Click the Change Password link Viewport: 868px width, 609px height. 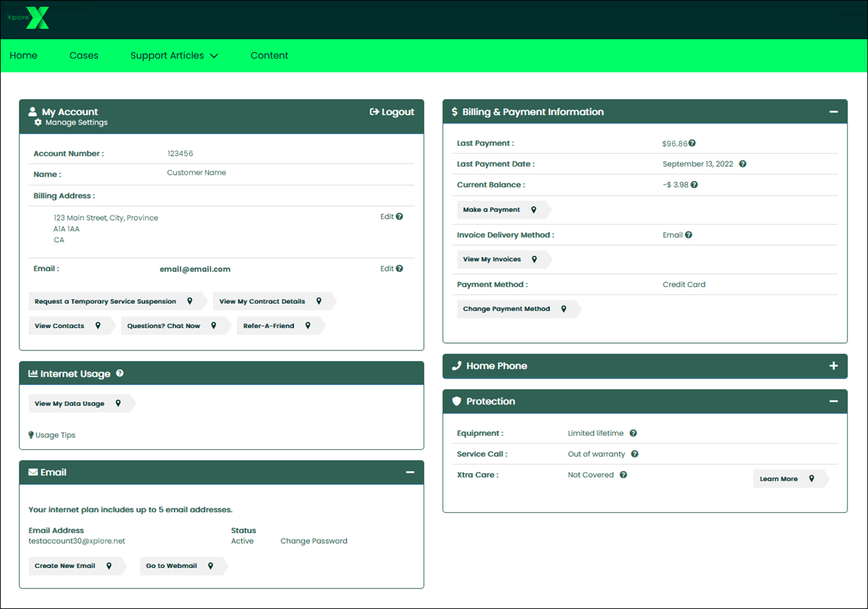[x=313, y=541]
